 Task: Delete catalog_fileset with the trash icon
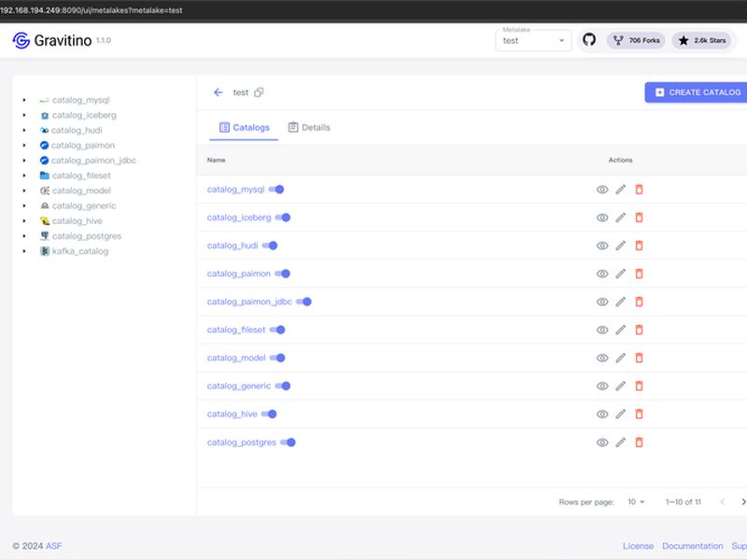click(x=639, y=330)
